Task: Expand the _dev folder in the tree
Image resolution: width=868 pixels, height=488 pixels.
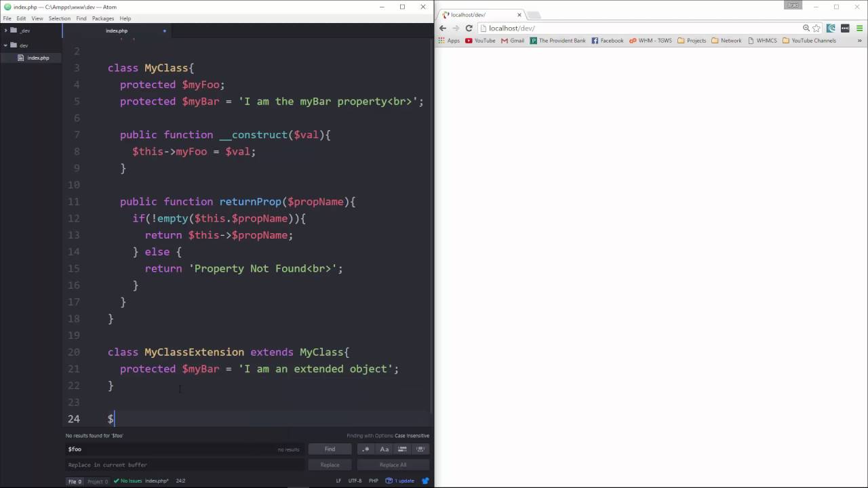Action: (6, 30)
